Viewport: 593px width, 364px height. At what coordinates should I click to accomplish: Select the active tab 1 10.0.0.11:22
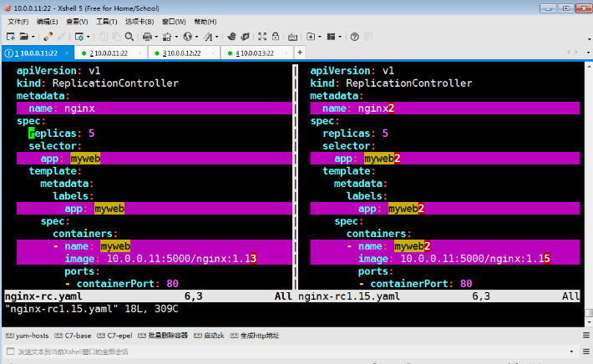pyautogui.click(x=36, y=53)
